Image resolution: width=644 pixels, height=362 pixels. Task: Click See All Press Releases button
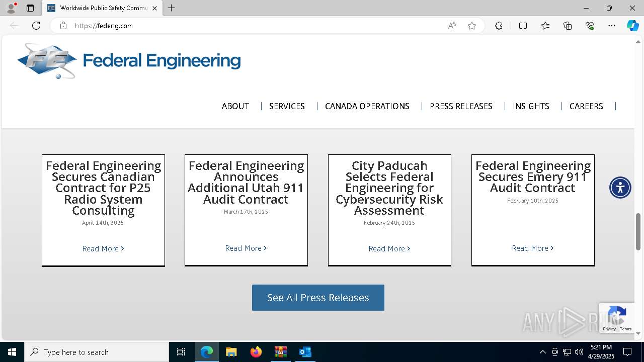tap(318, 298)
